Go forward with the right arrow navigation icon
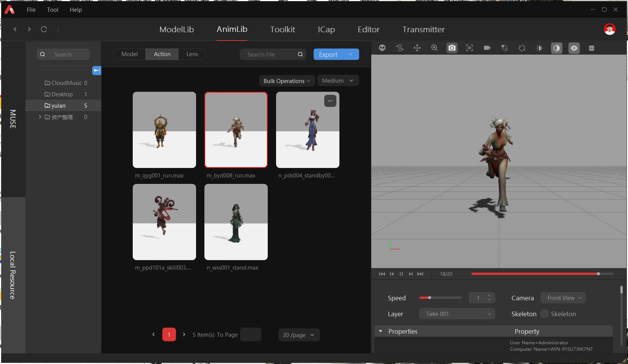 [29, 29]
